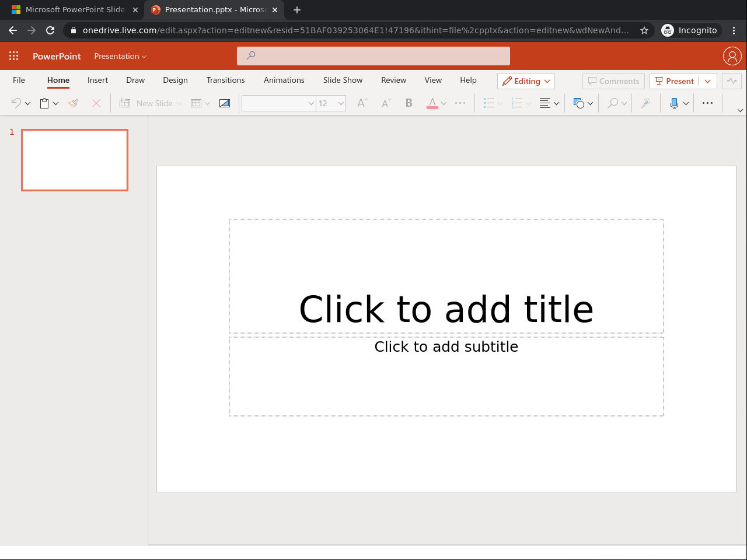
Task: Expand the Present options arrow
Action: (708, 81)
